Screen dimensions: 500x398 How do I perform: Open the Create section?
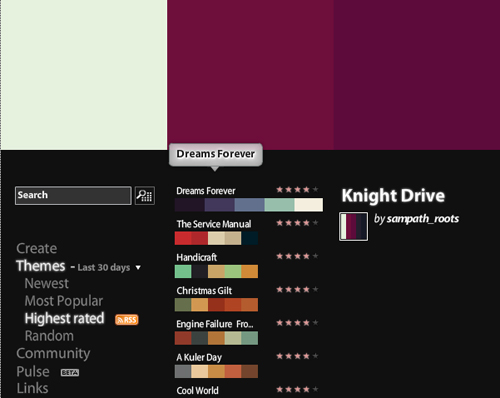pos(37,248)
